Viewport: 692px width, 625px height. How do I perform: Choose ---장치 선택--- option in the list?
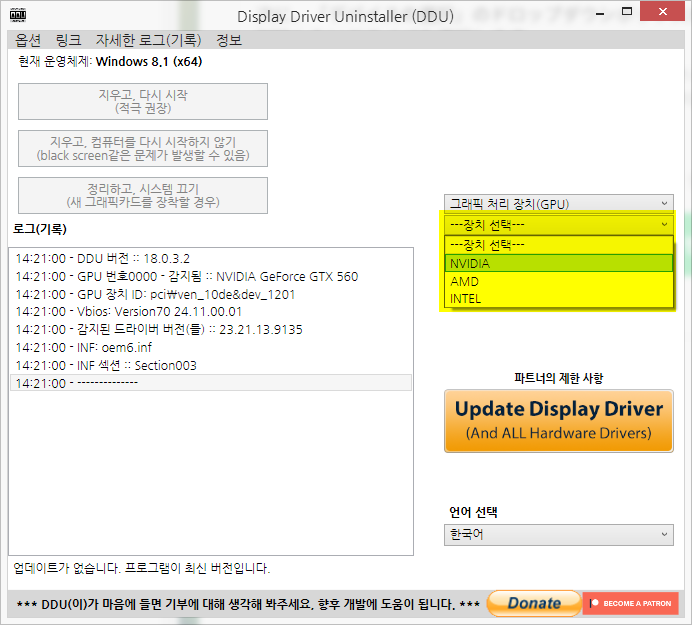coord(559,245)
